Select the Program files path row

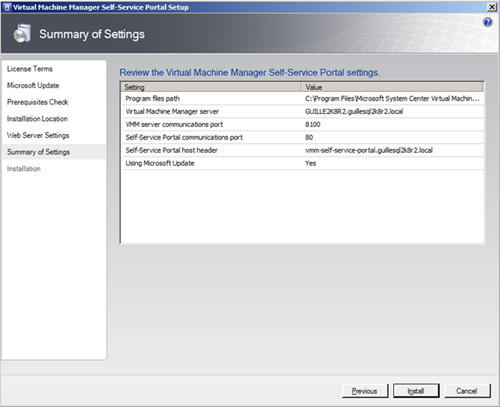(303, 99)
